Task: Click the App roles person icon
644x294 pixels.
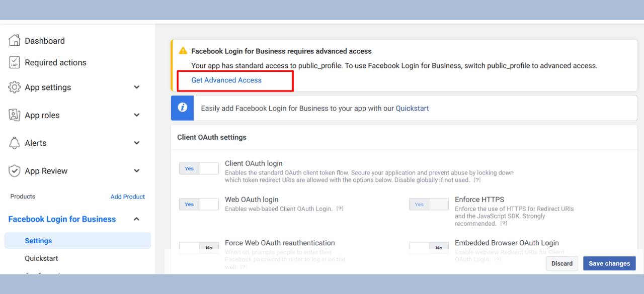Action: point(15,115)
